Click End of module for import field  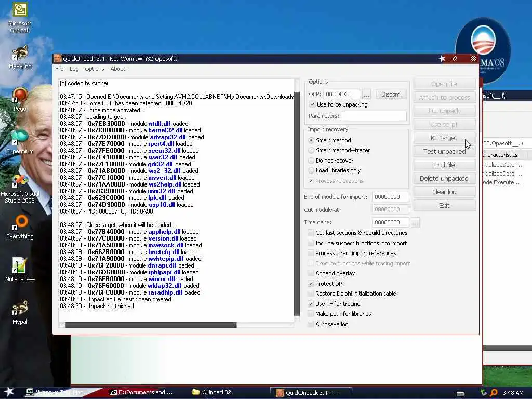[390, 197]
